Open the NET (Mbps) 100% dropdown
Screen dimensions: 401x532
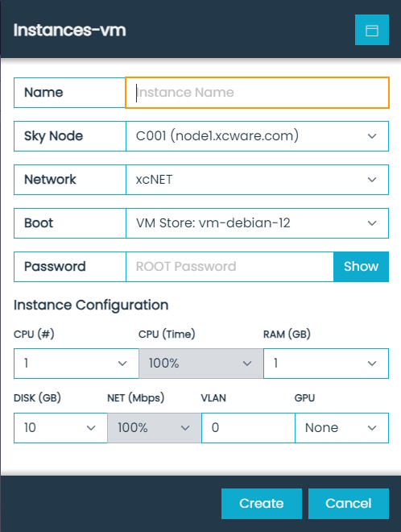[x=155, y=428]
